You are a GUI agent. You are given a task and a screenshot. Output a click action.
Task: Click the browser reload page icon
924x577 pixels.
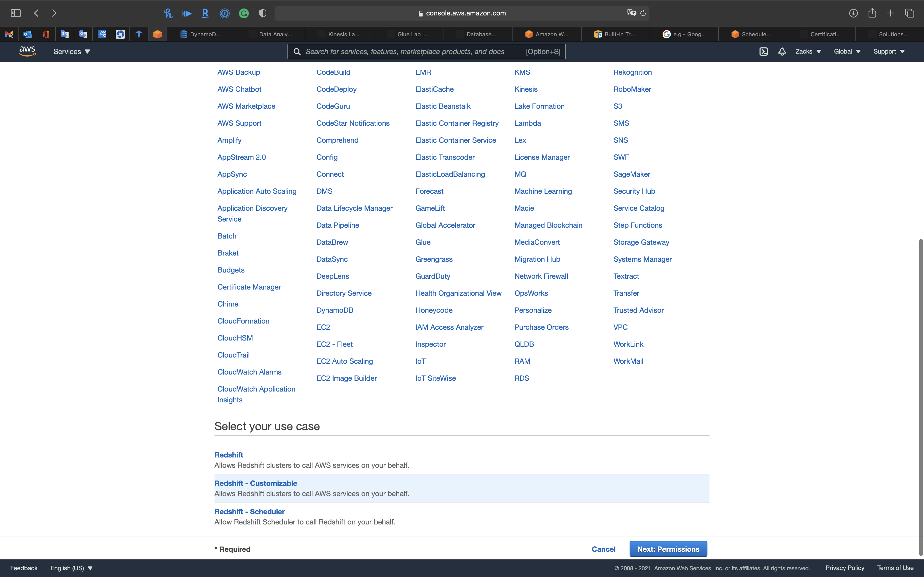click(643, 13)
